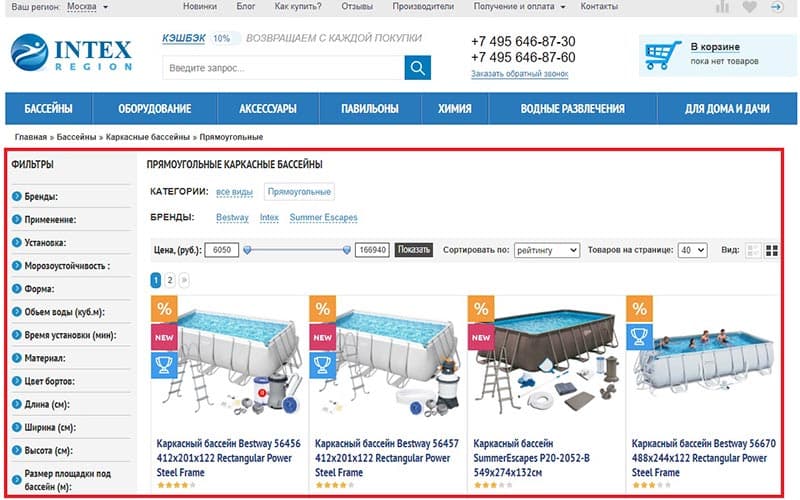Open the shopping cart icon
The image size is (800, 500).
(x=663, y=55)
